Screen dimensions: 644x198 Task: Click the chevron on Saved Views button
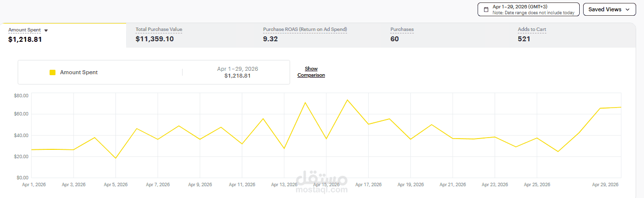(628, 9)
